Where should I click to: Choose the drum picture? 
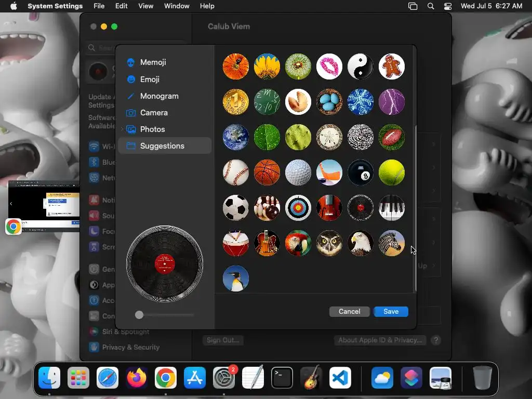point(236,243)
